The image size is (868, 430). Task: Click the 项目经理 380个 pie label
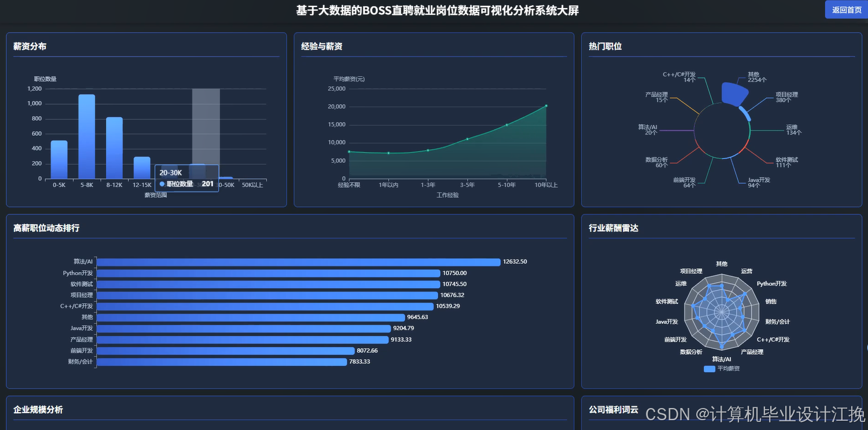click(x=786, y=97)
